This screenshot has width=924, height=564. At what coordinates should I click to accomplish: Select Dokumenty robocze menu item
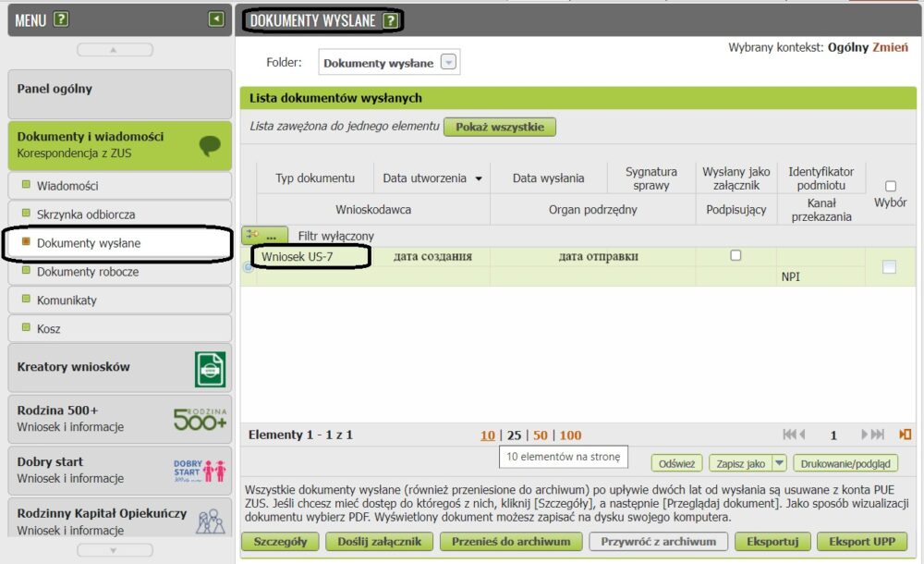click(88, 272)
